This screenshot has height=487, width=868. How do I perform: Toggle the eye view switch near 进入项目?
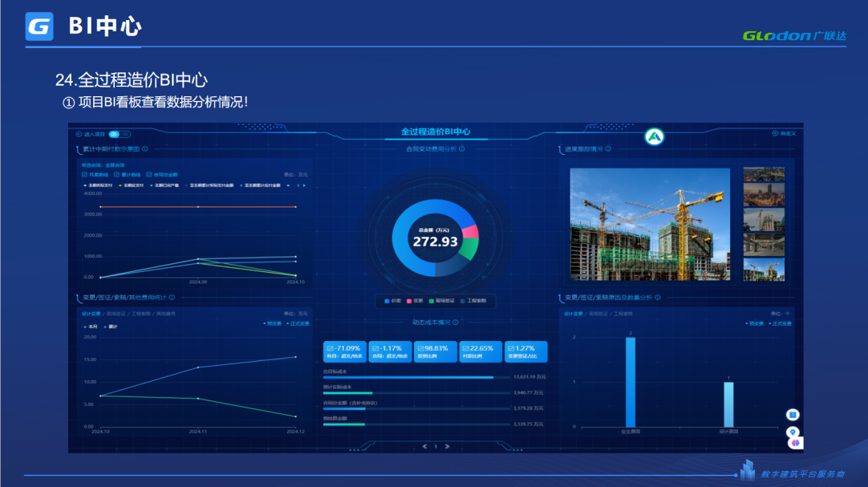click(x=114, y=134)
